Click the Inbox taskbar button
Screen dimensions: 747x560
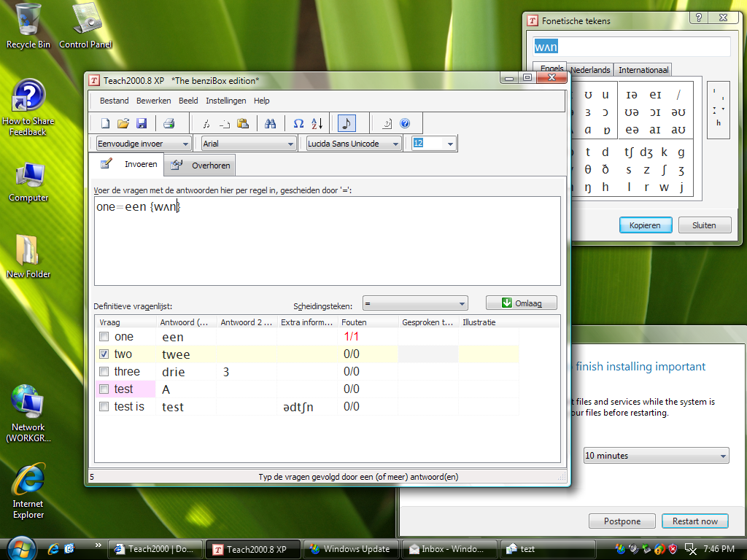click(449, 549)
